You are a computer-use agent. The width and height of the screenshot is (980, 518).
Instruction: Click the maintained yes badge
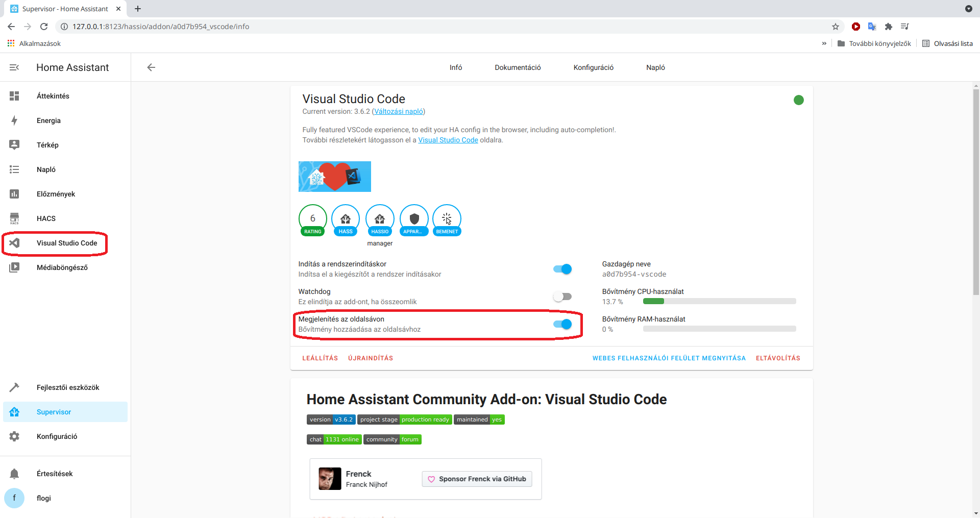coord(479,420)
